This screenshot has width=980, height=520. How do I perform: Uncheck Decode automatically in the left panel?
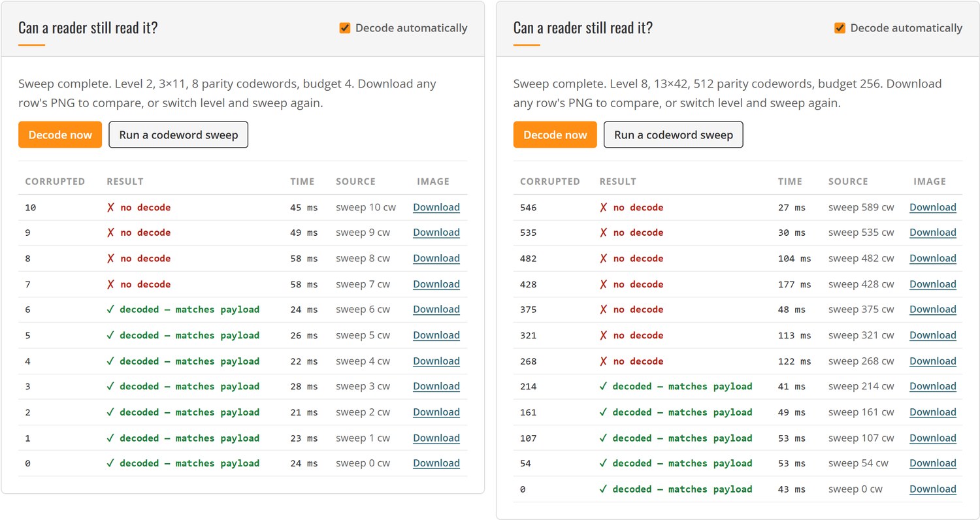click(345, 28)
